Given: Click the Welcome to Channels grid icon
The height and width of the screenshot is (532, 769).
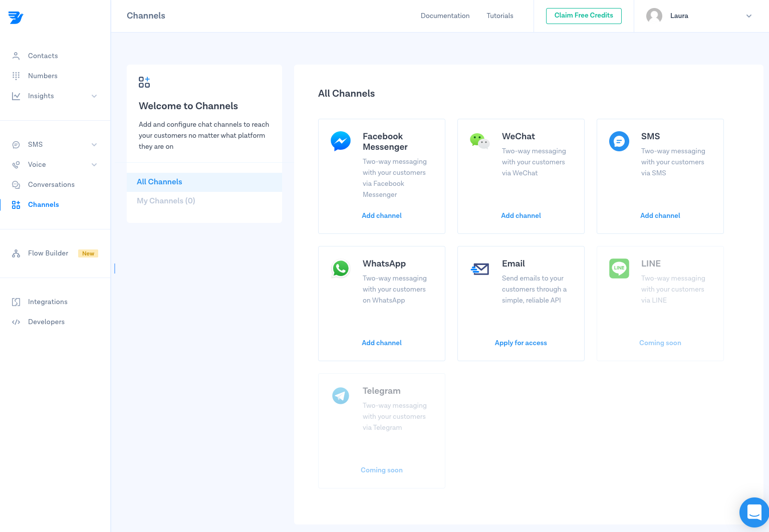Looking at the screenshot, I should 144,82.
